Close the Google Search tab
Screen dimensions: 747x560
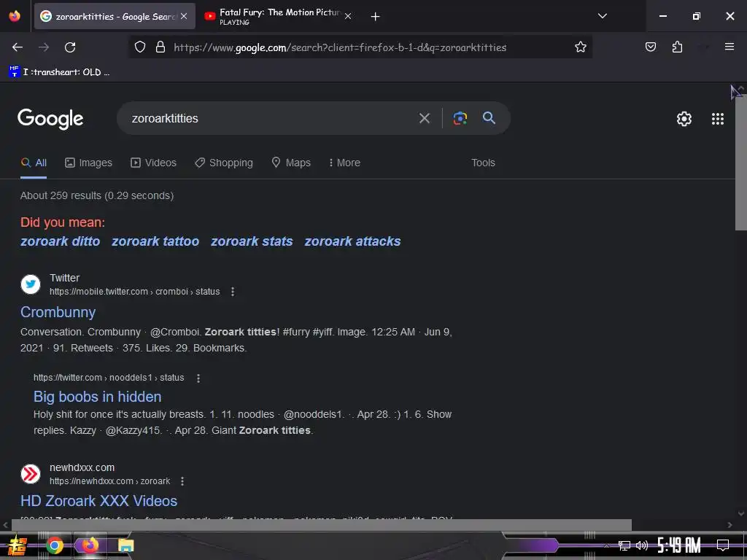tap(184, 16)
